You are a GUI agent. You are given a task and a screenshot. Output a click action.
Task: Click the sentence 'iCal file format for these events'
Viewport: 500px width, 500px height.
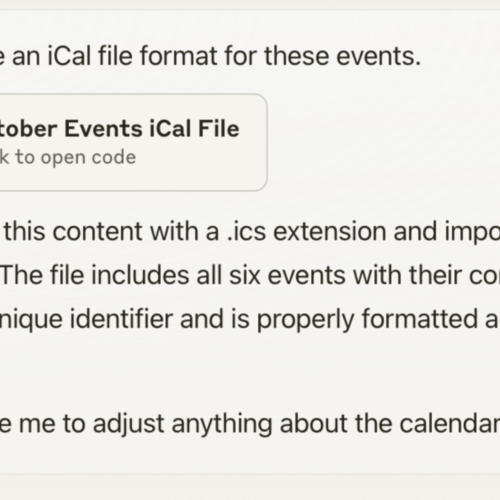(x=233, y=56)
